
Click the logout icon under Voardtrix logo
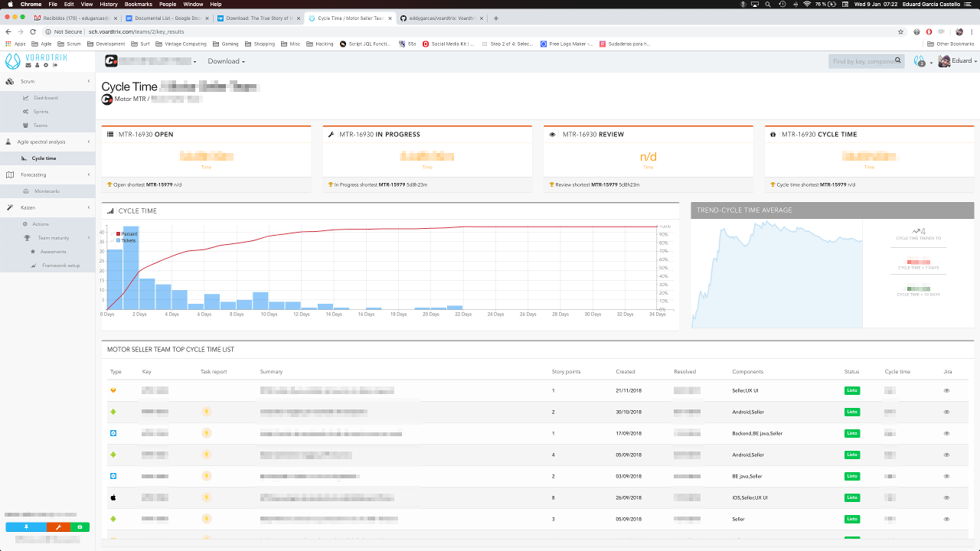coord(54,66)
